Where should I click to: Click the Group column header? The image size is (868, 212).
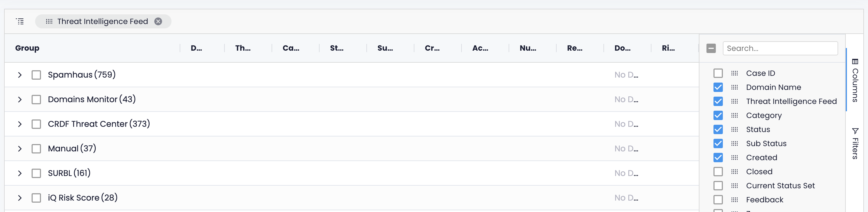pyautogui.click(x=27, y=48)
